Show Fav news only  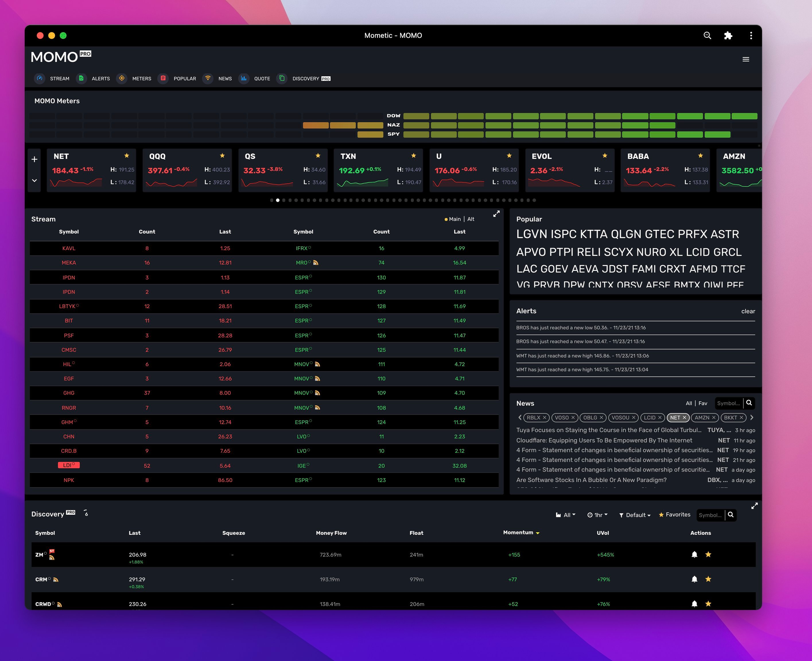703,403
